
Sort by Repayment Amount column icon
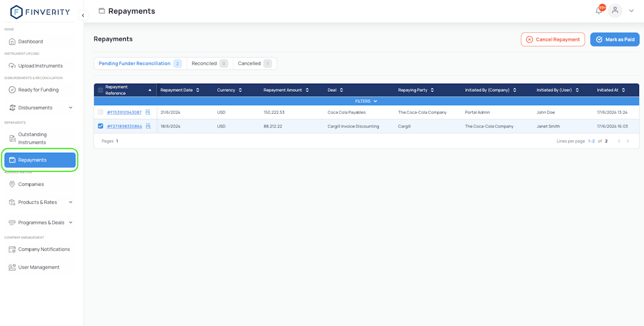tap(307, 90)
